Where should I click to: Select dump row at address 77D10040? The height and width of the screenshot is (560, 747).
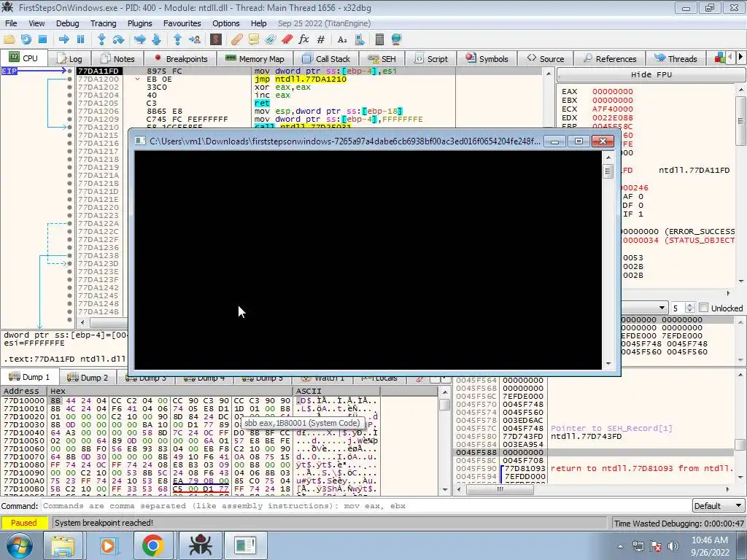click(x=190, y=433)
